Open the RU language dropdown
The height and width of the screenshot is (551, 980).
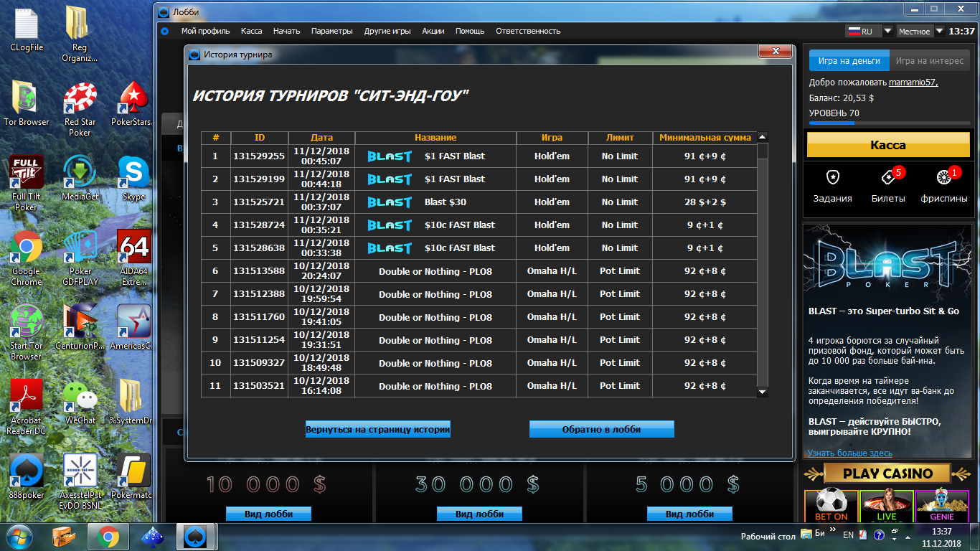click(x=887, y=31)
